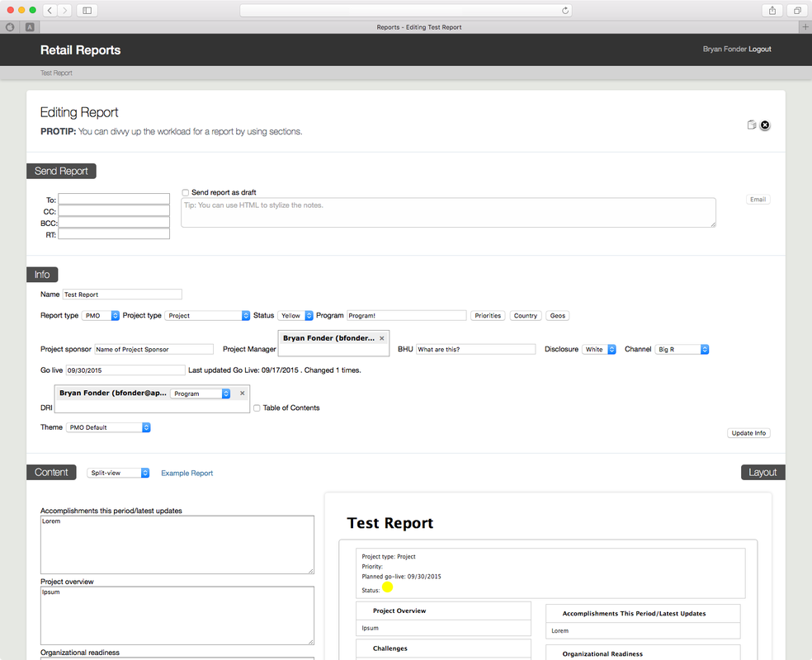Click the CC: email field
Screen dimensions: 812x660
[x=114, y=211]
